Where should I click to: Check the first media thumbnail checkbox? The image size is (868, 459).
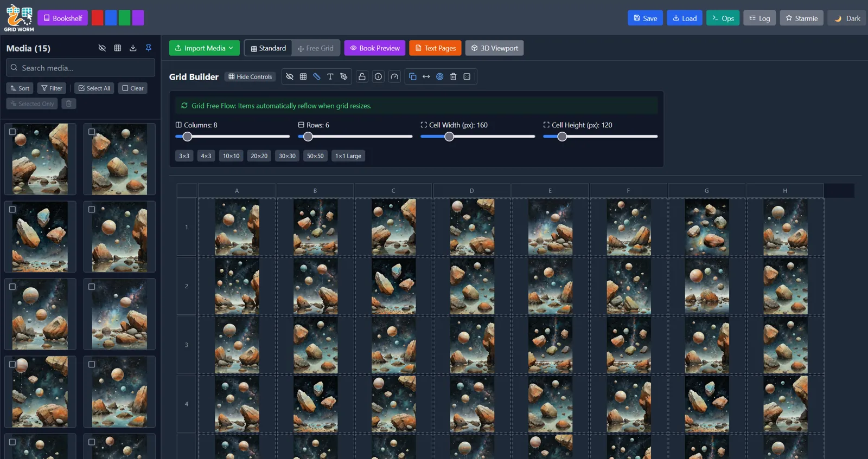pyautogui.click(x=12, y=132)
